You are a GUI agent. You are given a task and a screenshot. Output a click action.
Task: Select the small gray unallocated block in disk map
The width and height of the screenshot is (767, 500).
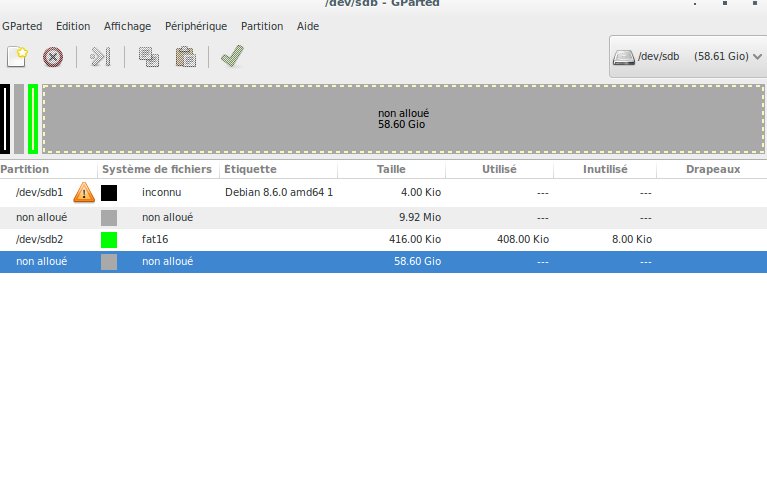pyautogui.click(x=19, y=119)
